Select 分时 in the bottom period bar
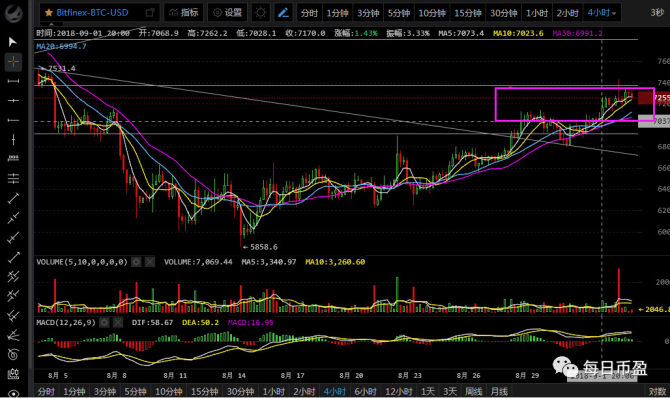Viewport: 670px width, 398px height. (x=46, y=391)
